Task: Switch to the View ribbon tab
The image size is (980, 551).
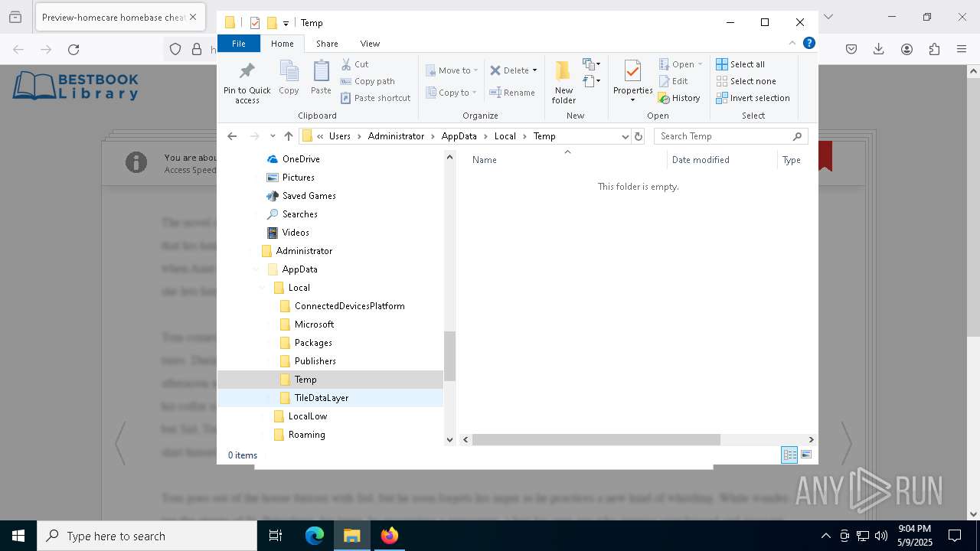Action: tap(370, 44)
